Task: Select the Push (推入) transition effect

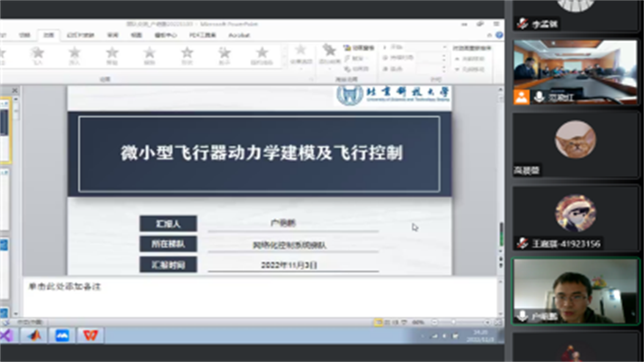Action: click(x=75, y=56)
